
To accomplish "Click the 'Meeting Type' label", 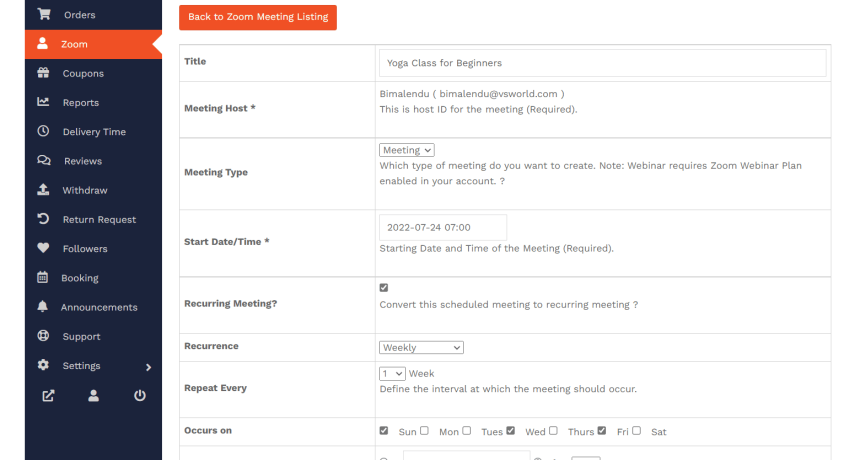I will click(216, 172).
